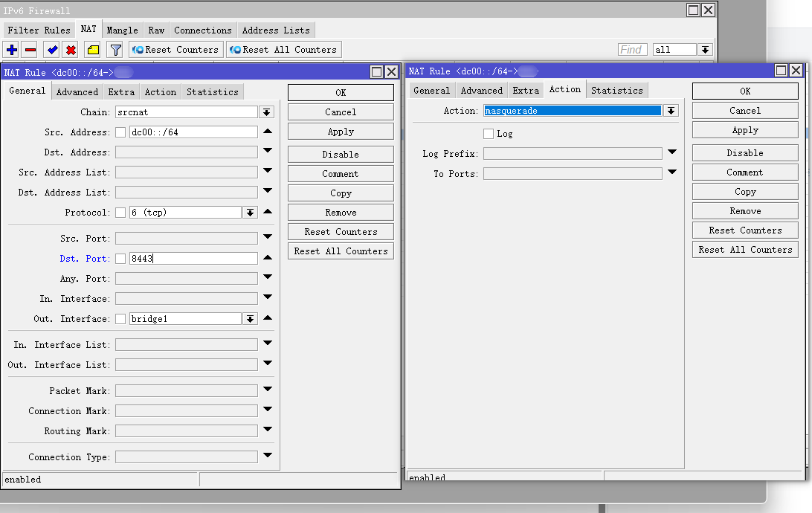Toggle the invert checkbox beside Dst. Port
The image size is (812, 513).
(x=120, y=259)
